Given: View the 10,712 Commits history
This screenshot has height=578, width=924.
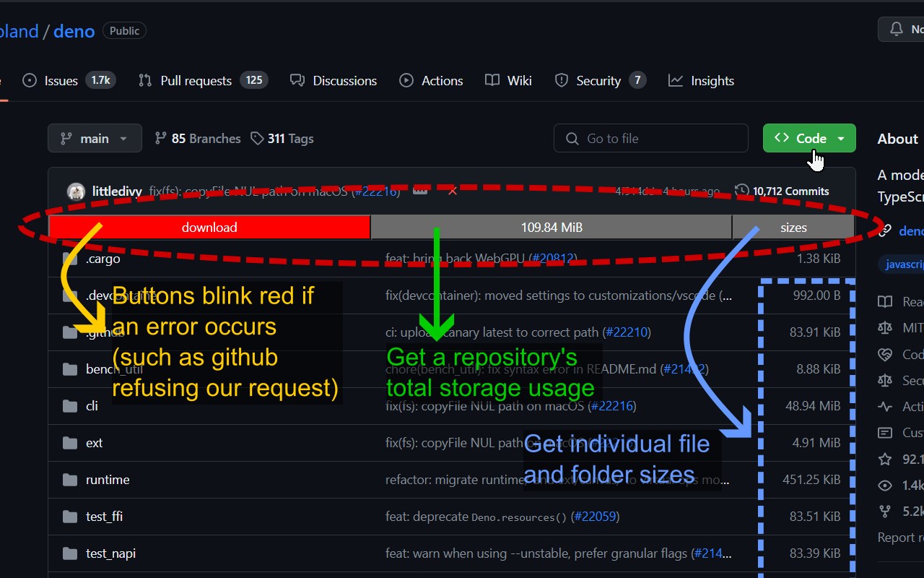Looking at the screenshot, I should (x=782, y=191).
